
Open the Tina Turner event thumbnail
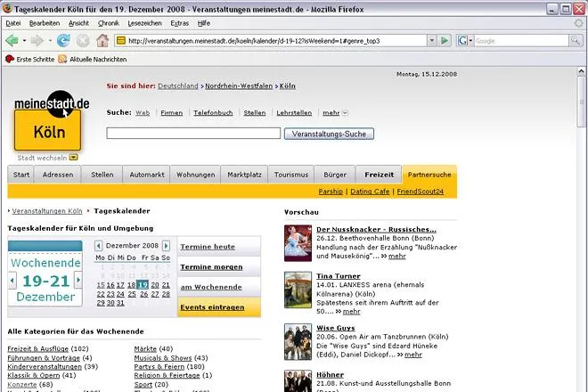tap(298, 290)
